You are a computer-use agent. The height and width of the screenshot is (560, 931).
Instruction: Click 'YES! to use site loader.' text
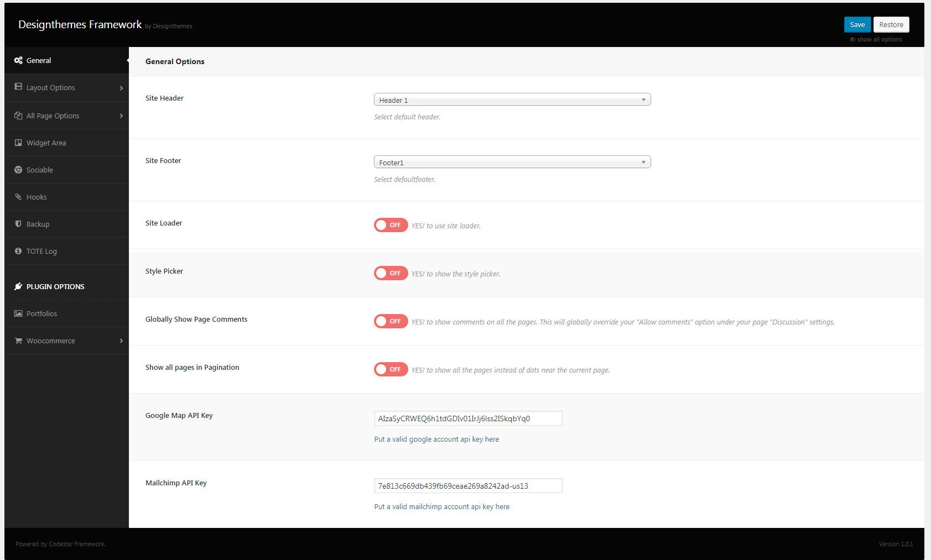[x=446, y=226]
